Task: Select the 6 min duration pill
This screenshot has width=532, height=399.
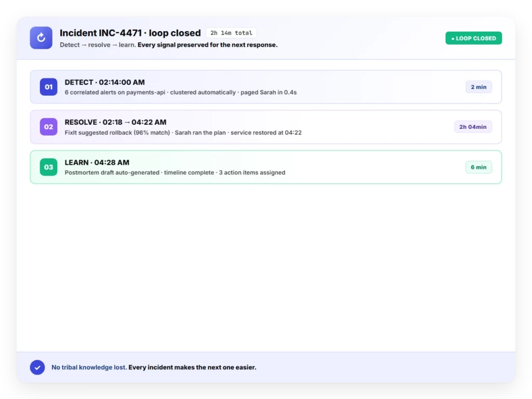Action: [478, 167]
